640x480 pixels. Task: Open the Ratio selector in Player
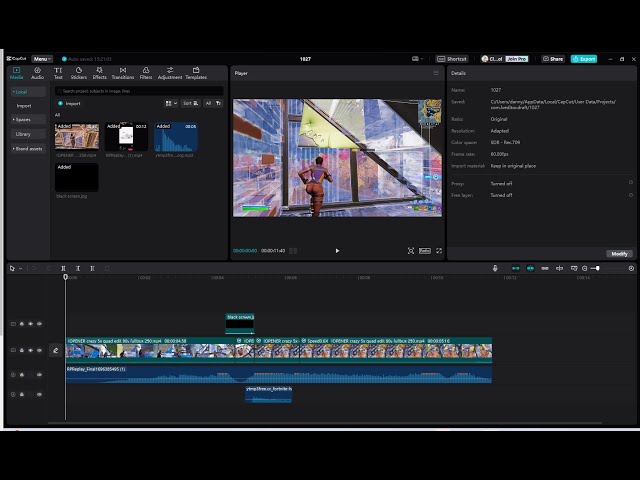click(425, 251)
